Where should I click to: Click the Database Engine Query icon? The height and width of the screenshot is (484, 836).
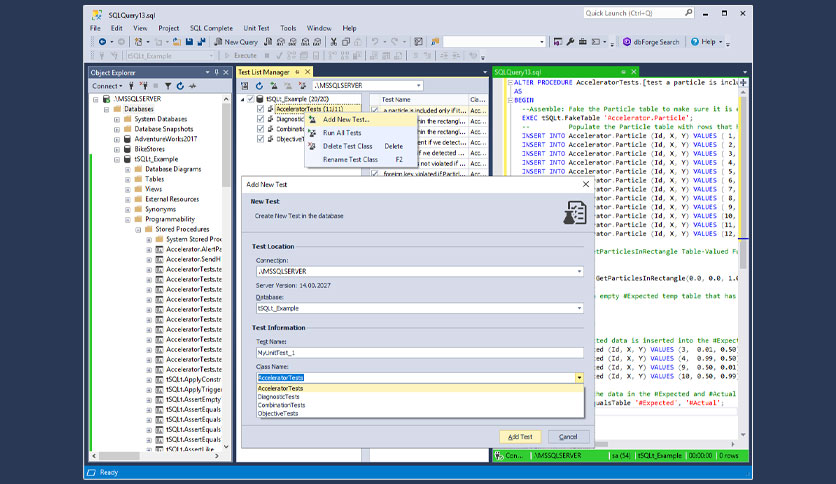click(x=268, y=42)
